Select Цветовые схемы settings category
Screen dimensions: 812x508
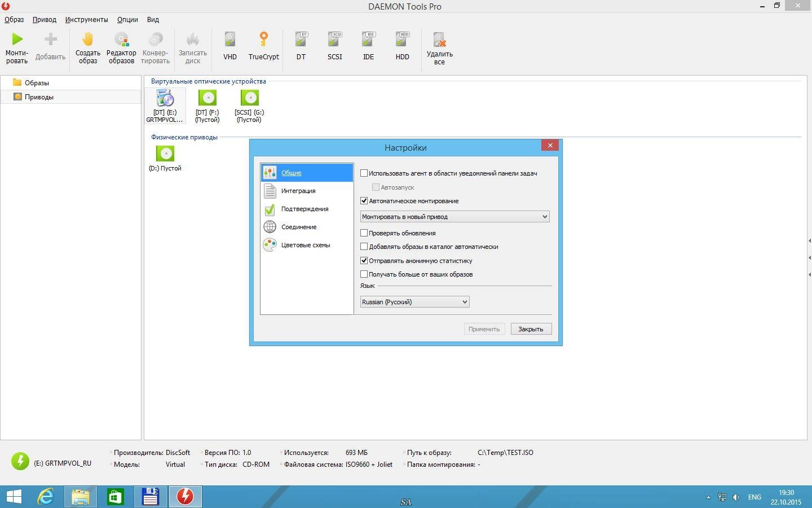(x=307, y=245)
